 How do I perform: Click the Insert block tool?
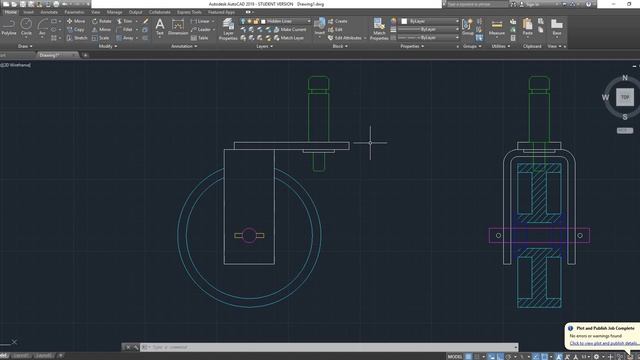320,27
